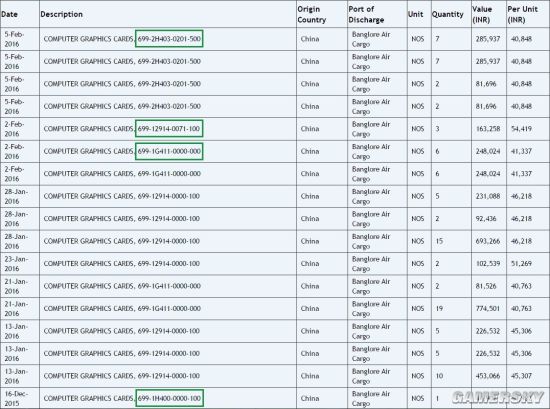Select first highlighted part number 699-2H403-0201-500
This screenshot has height=409, width=550.
(x=169, y=39)
